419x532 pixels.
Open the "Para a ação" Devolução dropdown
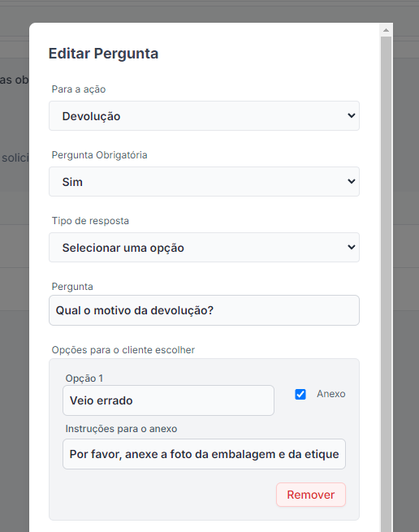[x=204, y=115]
